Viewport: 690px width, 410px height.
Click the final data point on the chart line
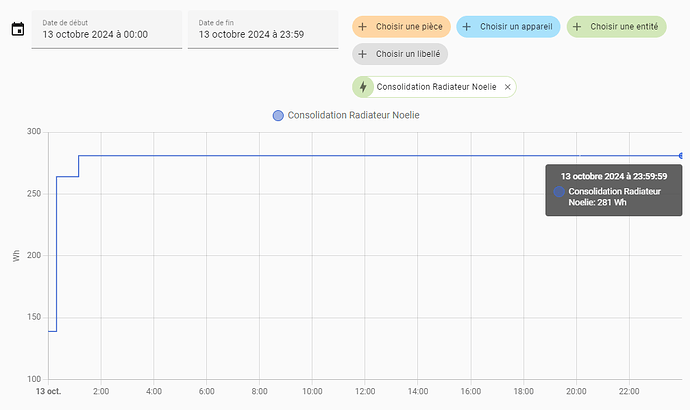681,156
